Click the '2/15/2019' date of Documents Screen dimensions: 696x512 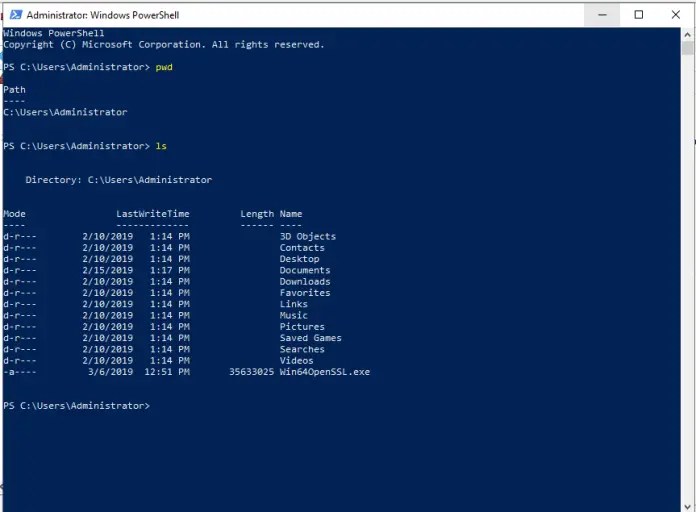pos(107,270)
